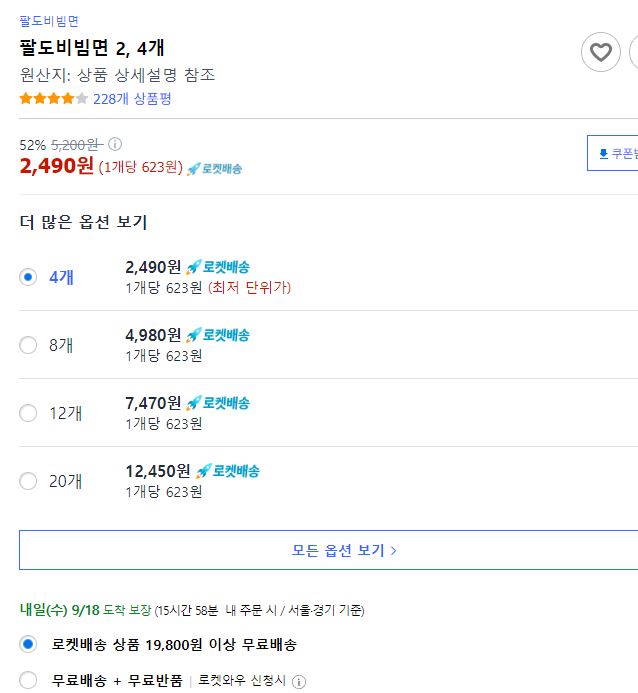638x693 pixels.
Task: Select the 8개 quantity option
Action: pyautogui.click(x=28, y=345)
